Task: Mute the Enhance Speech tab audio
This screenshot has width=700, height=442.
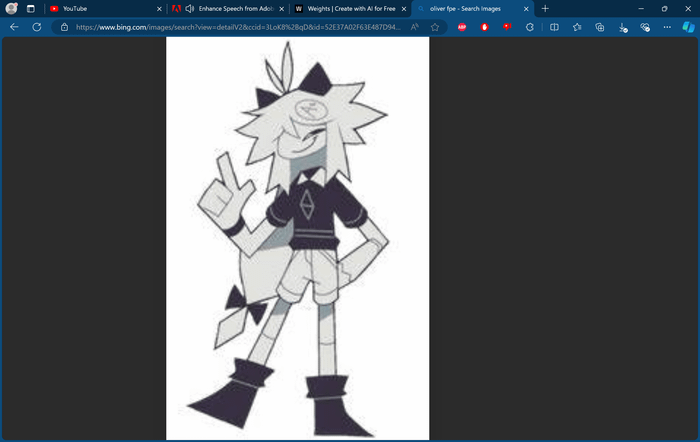Action: [x=189, y=8]
